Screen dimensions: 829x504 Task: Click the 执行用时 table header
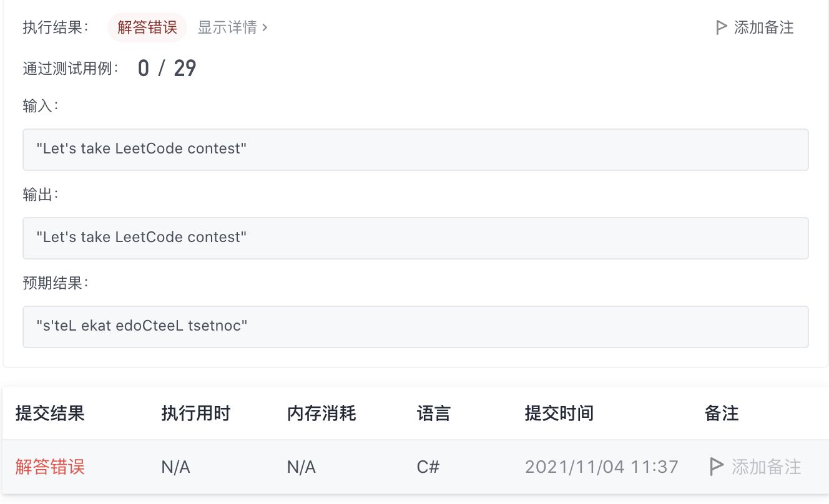[196, 413]
